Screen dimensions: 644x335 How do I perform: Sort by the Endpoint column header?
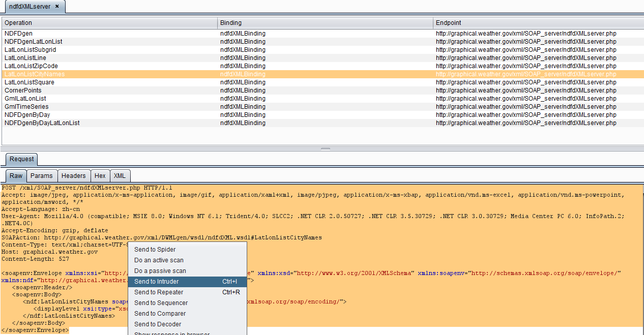click(x=538, y=23)
